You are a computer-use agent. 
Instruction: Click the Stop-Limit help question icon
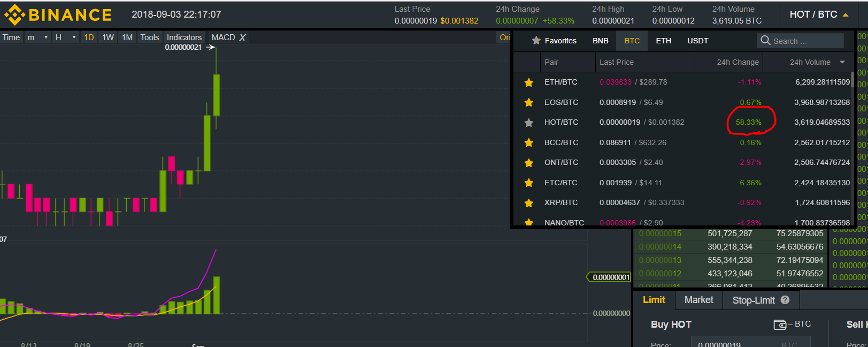tap(785, 300)
